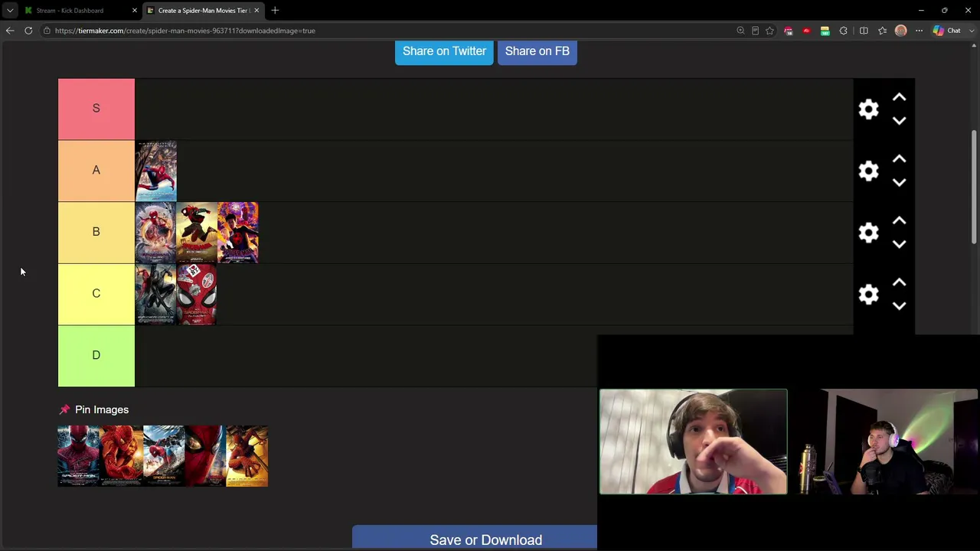Image resolution: width=980 pixels, height=551 pixels.
Task: Share the tier list on FB
Action: [x=537, y=51]
